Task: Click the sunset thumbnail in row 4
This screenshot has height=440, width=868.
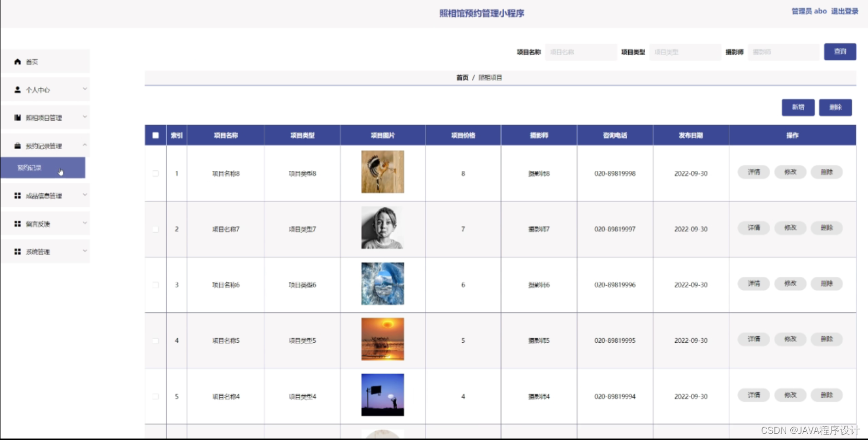Action: click(x=383, y=339)
